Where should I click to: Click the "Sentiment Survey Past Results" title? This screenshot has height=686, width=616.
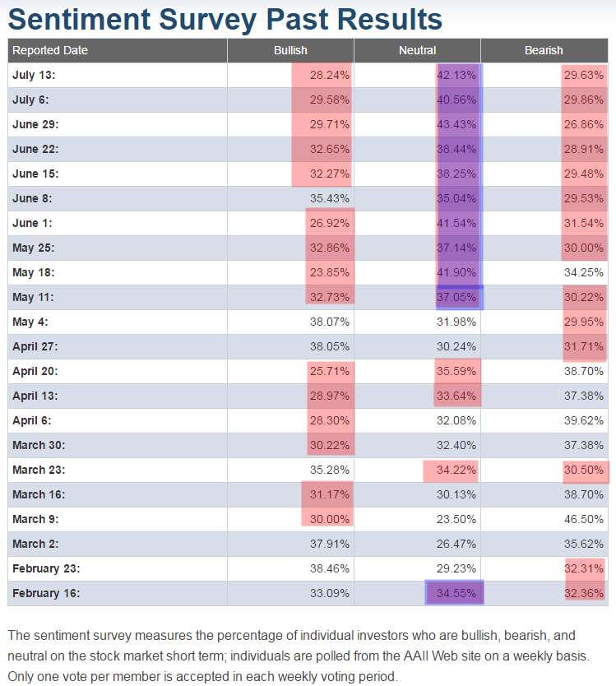click(x=225, y=18)
